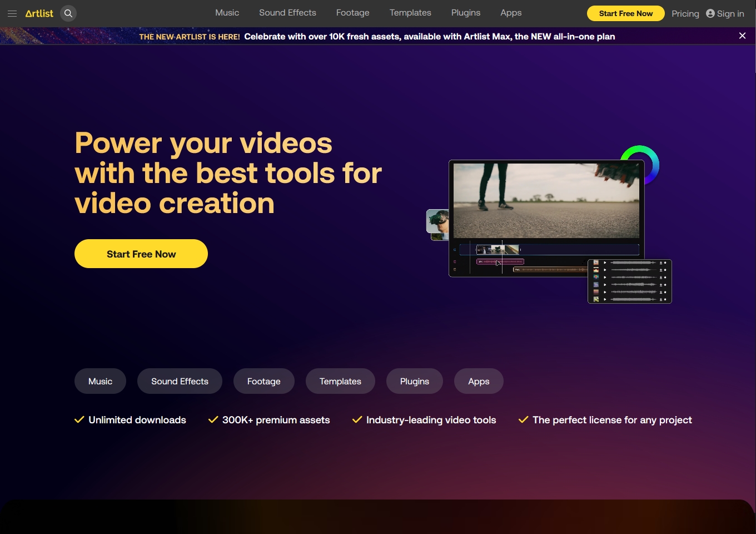Click the 'Unlimited downloads' text
The image size is (756, 534).
pos(137,420)
